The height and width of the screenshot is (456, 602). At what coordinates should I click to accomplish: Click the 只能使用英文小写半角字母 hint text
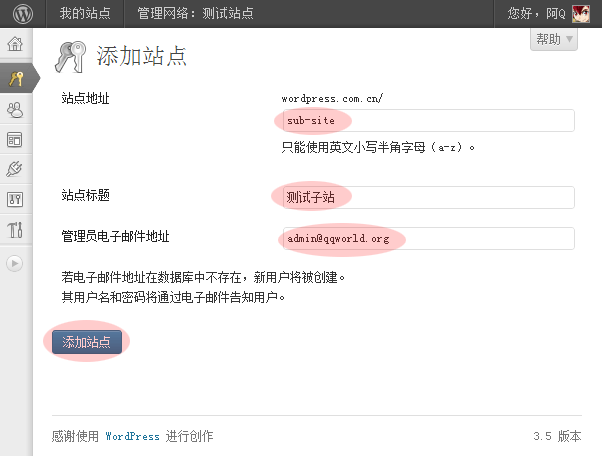(x=378, y=147)
